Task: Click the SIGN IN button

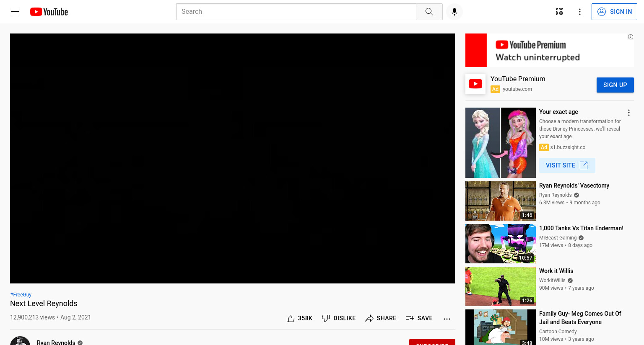Action: pos(614,12)
